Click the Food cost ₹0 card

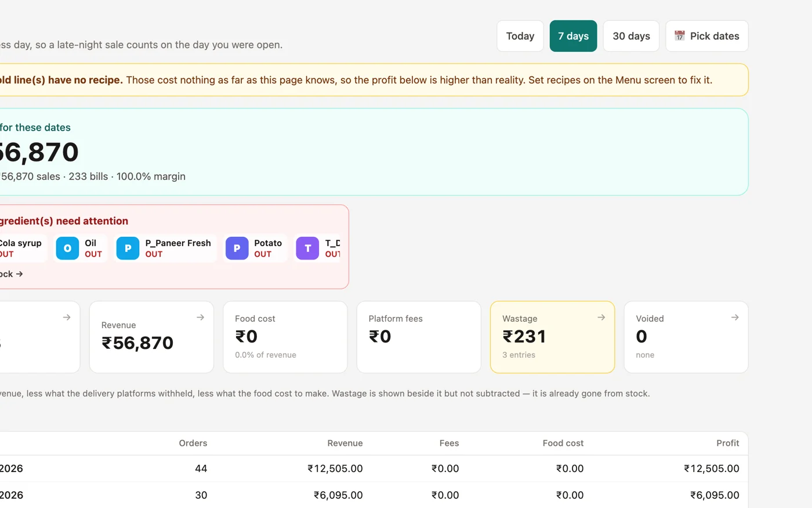click(x=285, y=337)
